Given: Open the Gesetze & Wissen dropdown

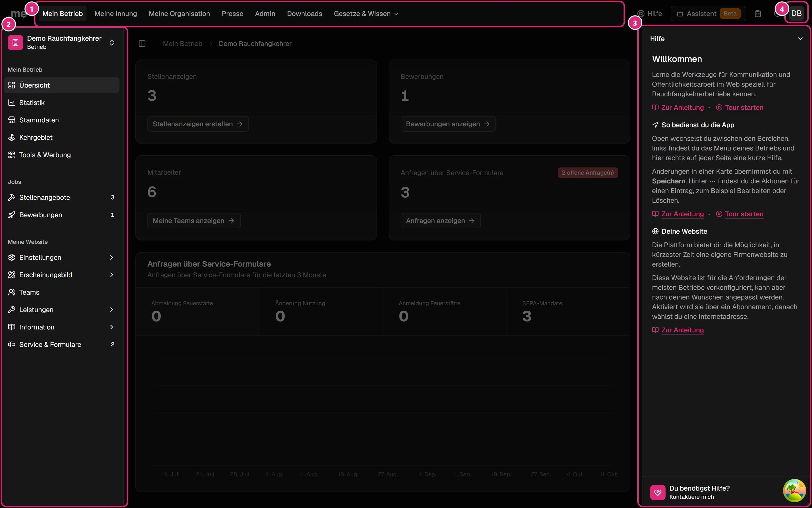Looking at the screenshot, I should [366, 14].
